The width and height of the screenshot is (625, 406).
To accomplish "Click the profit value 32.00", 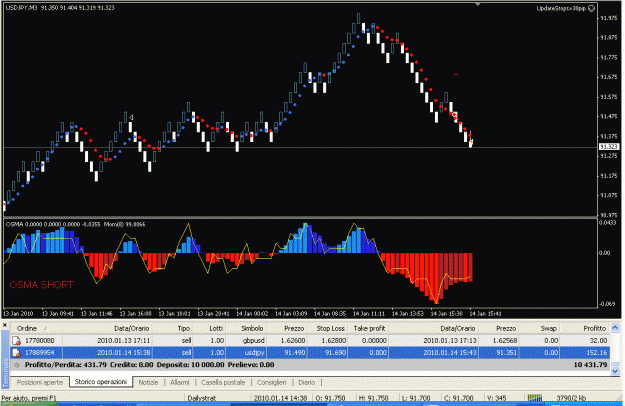I will click(599, 341).
